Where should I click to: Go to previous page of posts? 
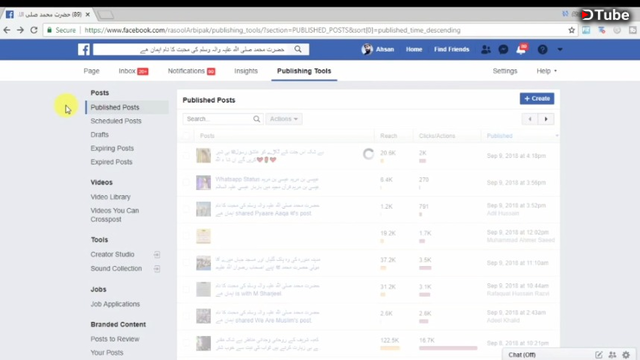tap(530, 119)
